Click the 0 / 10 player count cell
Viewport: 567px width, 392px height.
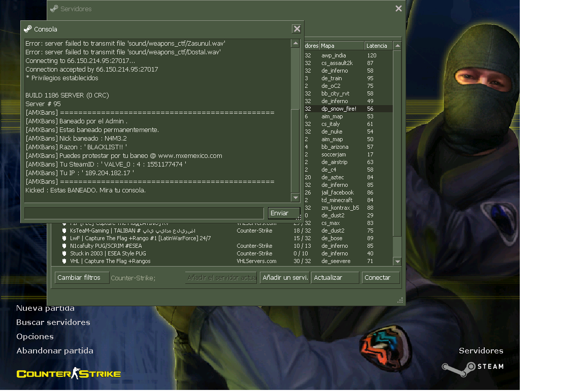click(301, 253)
